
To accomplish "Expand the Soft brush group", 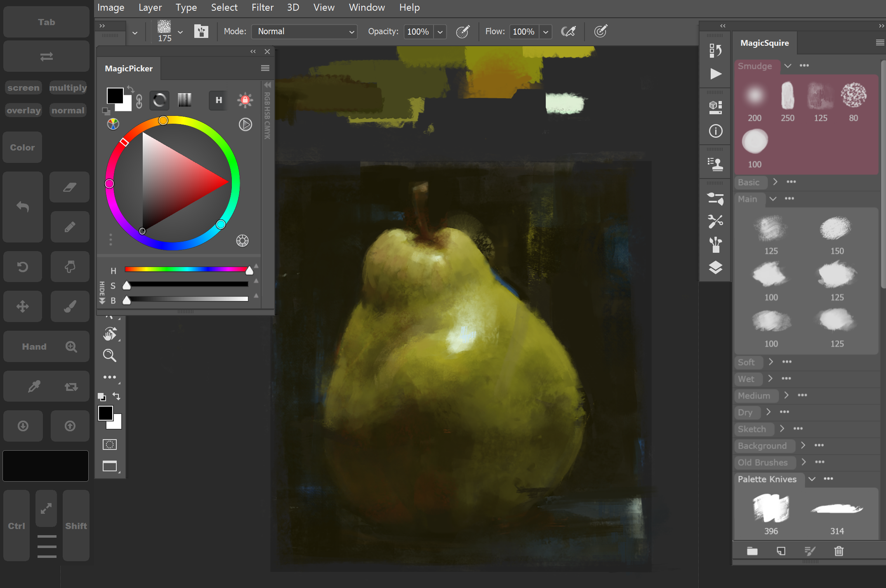I will [771, 362].
